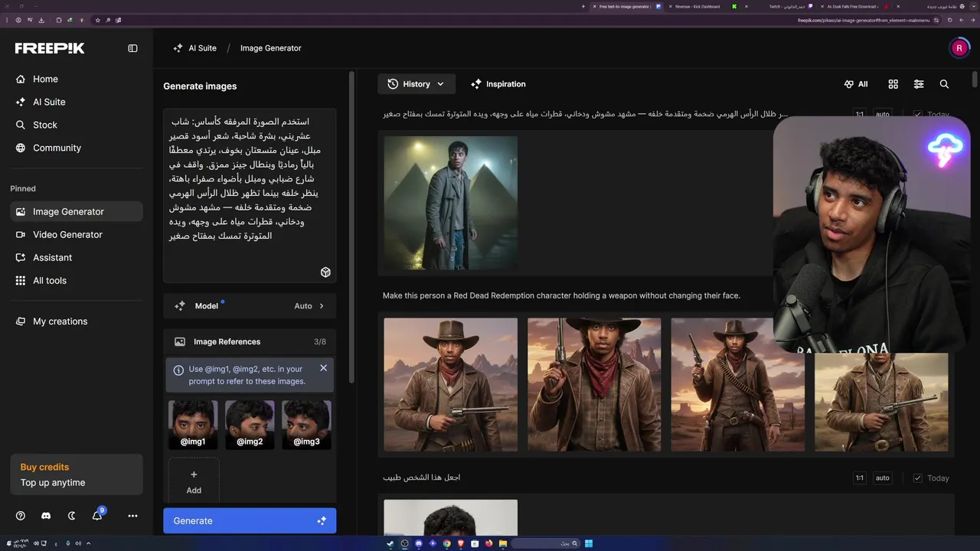Go to Home in sidebar

(77, 79)
